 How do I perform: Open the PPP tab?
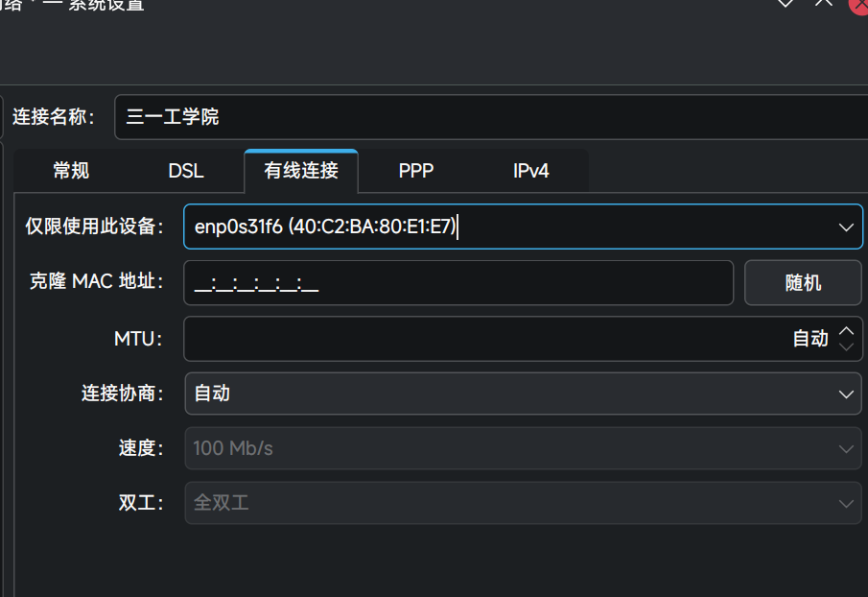coord(416,172)
